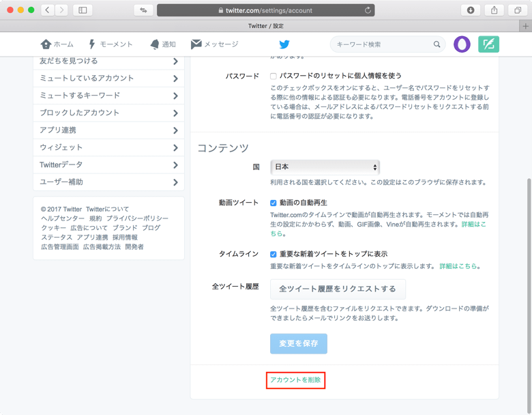Go forward with Safari forward arrow

tap(61, 10)
